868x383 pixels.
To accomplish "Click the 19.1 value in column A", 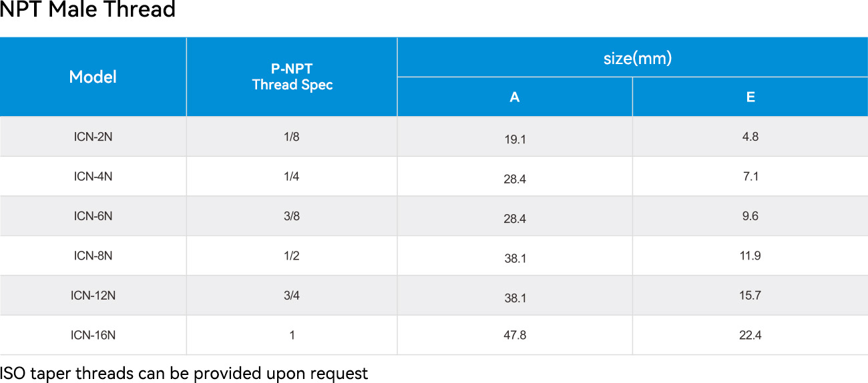I will coord(515,139).
